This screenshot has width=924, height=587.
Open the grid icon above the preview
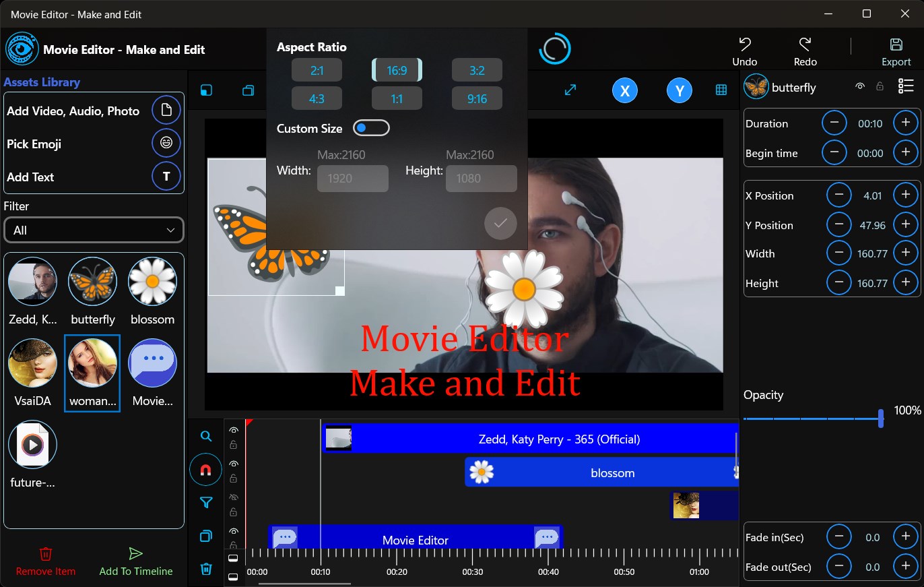[x=721, y=89]
